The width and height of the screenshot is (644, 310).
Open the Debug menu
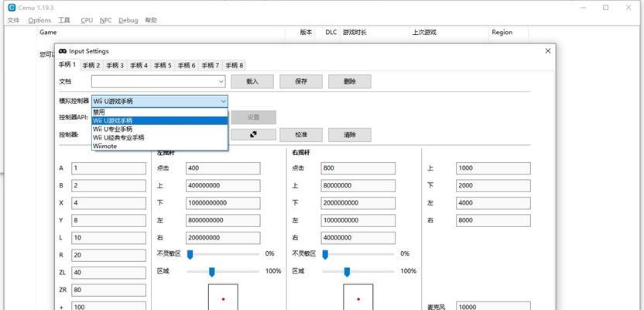(128, 20)
